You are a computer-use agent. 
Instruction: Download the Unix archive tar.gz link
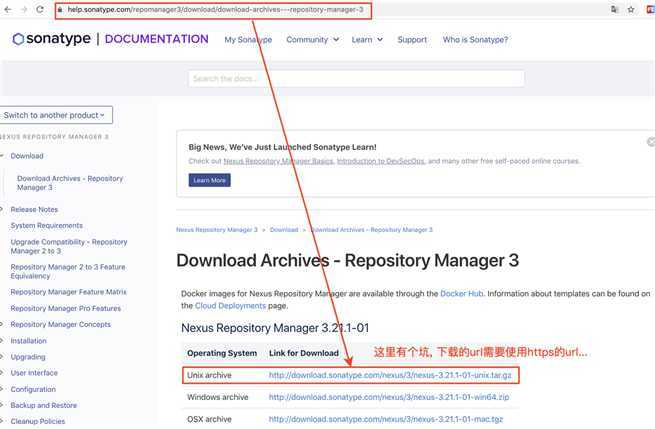(390, 375)
